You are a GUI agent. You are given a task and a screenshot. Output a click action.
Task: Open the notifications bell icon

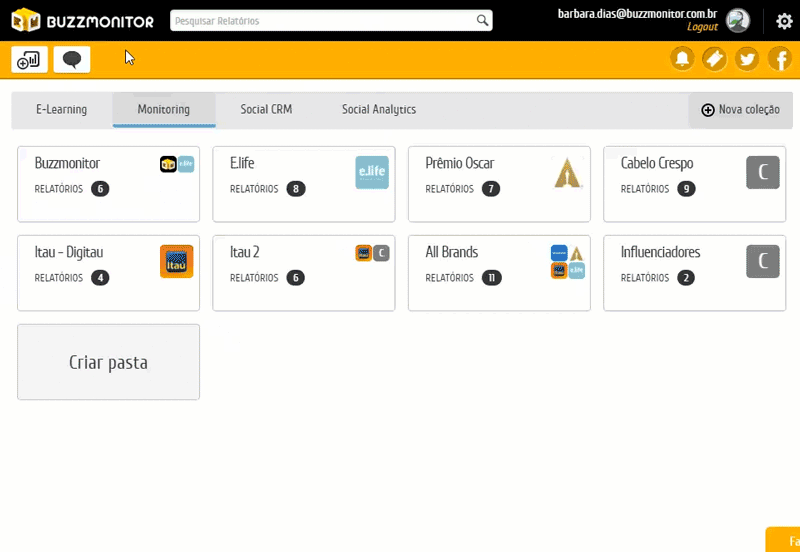point(683,59)
